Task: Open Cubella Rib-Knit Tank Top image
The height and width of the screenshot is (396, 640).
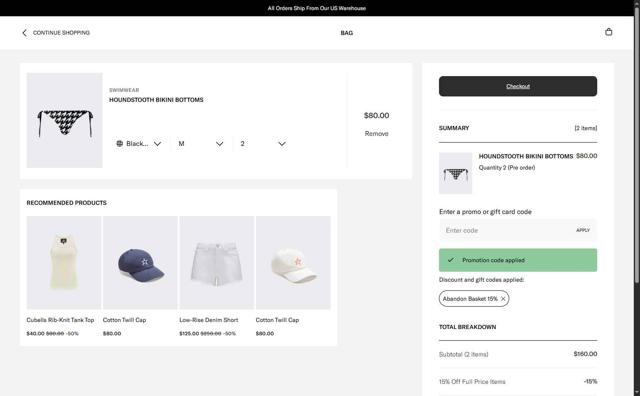Action: (64, 263)
